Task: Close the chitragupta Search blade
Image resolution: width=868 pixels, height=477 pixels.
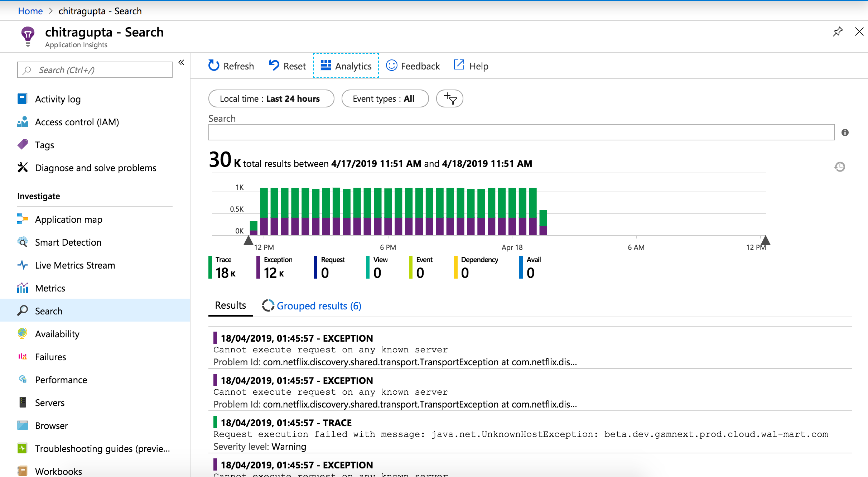Action: pos(859,32)
